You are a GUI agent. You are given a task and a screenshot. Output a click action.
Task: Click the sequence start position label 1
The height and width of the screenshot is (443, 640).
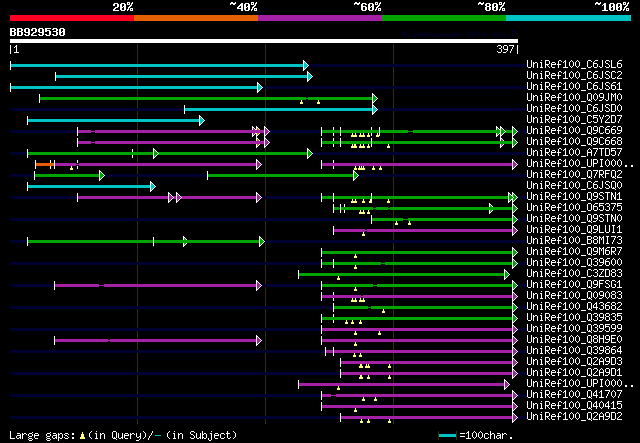(x=16, y=49)
